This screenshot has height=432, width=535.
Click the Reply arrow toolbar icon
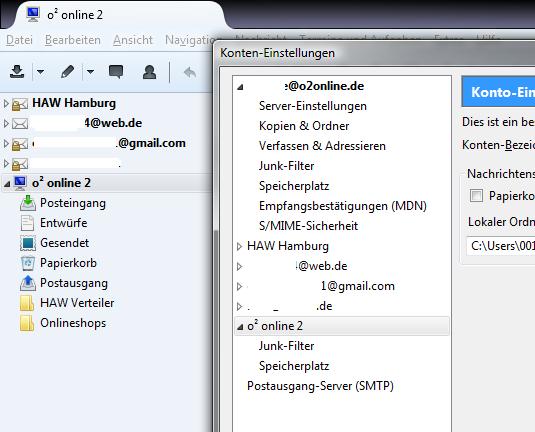190,72
